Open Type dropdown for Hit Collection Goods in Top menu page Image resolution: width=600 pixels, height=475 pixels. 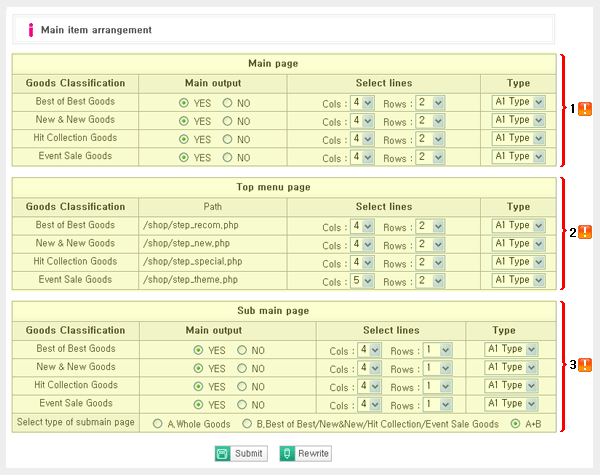(518, 262)
